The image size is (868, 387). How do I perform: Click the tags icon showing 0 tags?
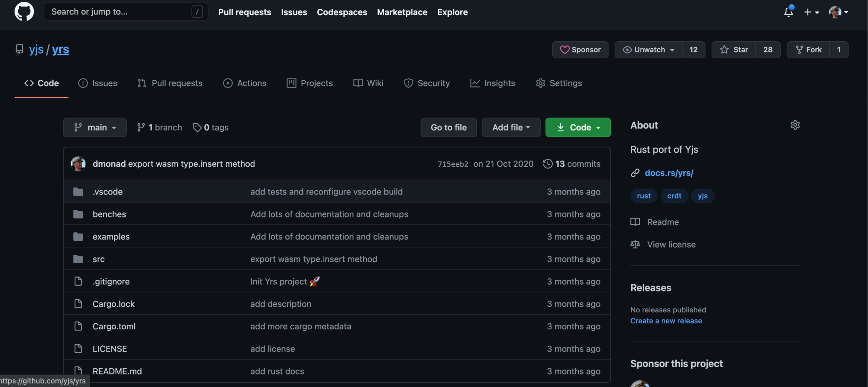(x=197, y=127)
